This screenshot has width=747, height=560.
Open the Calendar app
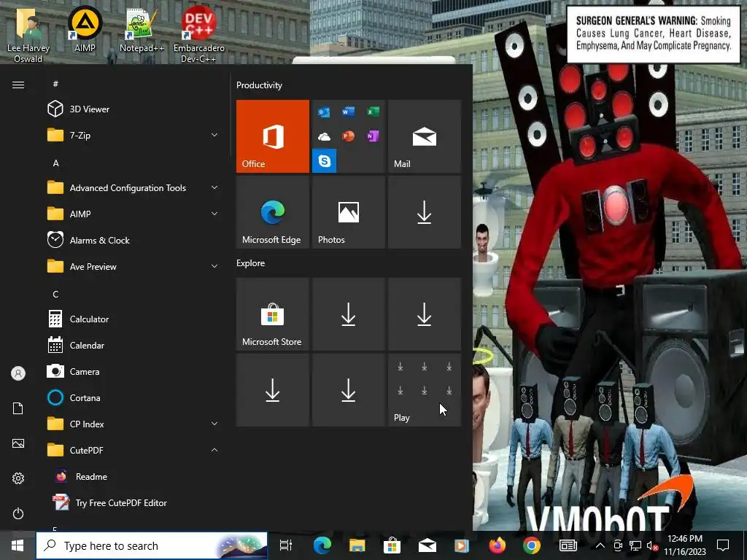[x=131, y=345]
